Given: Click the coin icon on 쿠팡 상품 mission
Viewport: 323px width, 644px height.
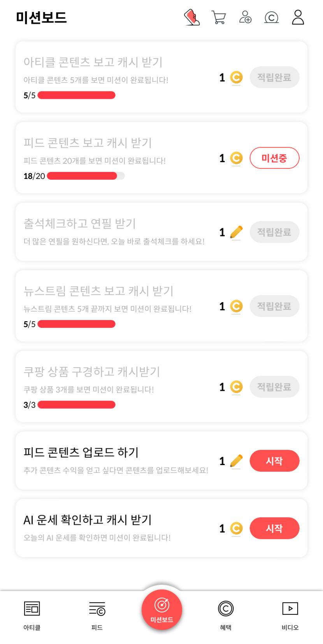Looking at the screenshot, I should click(236, 387).
